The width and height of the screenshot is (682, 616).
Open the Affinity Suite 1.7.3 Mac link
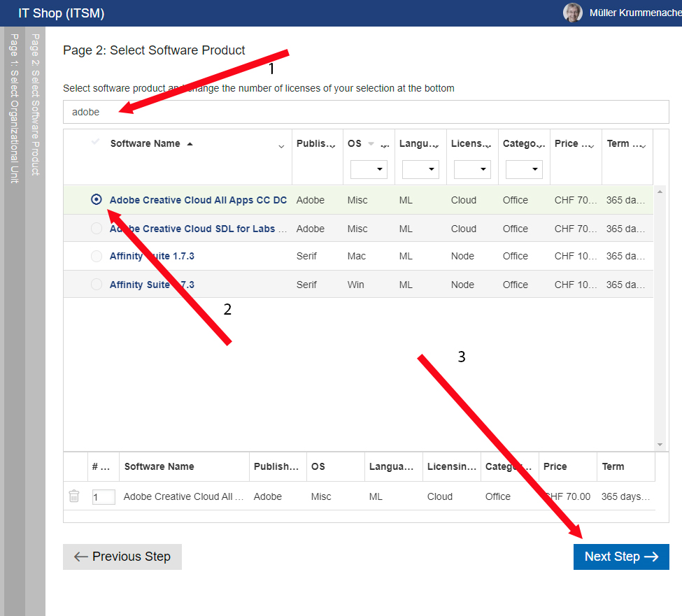click(152, 256)
